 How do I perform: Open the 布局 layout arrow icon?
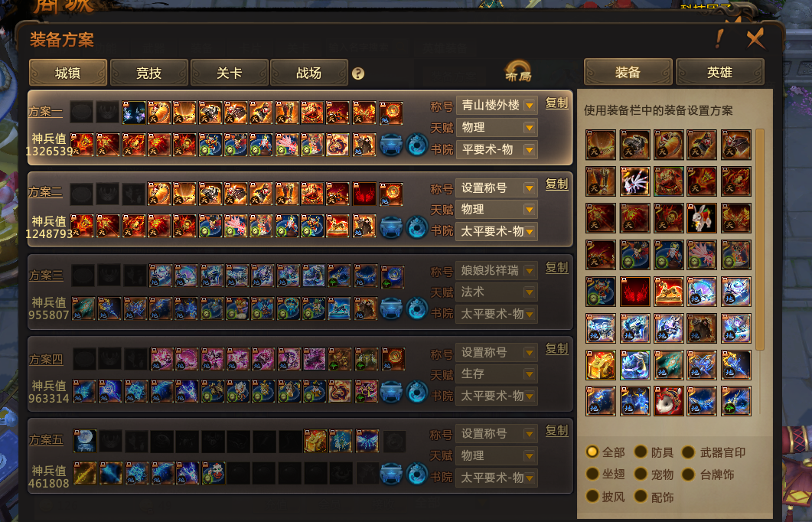(x=518, y=71)
